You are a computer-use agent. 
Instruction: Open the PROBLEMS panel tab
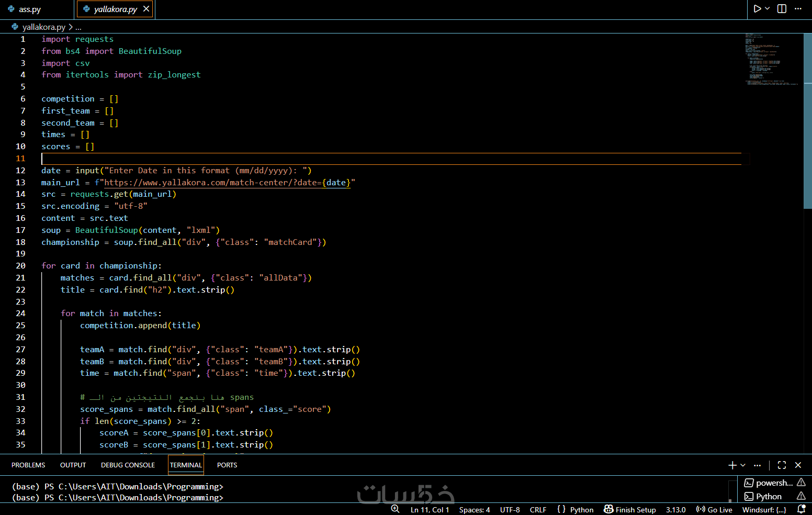pyautogui.click(x=28, y=465)
